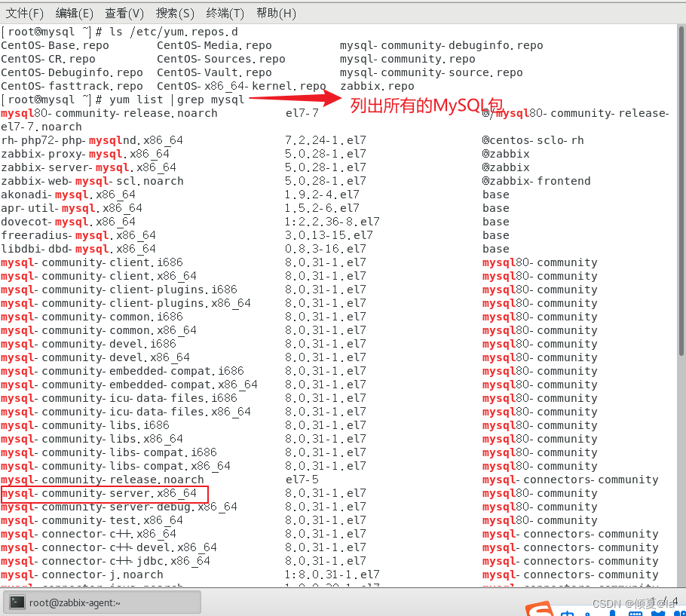Click the zabbix-proxy-mysql.x86_64 package name
The width and height of the screenshot is (686, 616).
[x=85, y=154]
